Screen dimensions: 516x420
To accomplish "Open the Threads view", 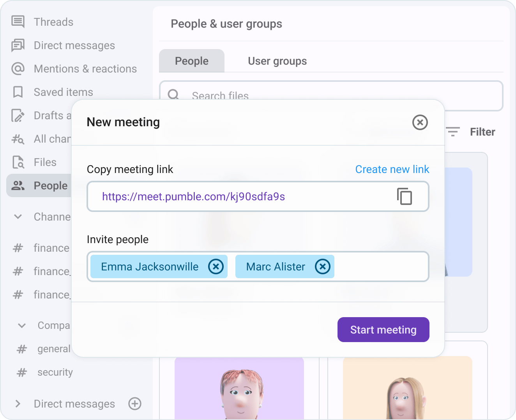I will pos(53,22).
